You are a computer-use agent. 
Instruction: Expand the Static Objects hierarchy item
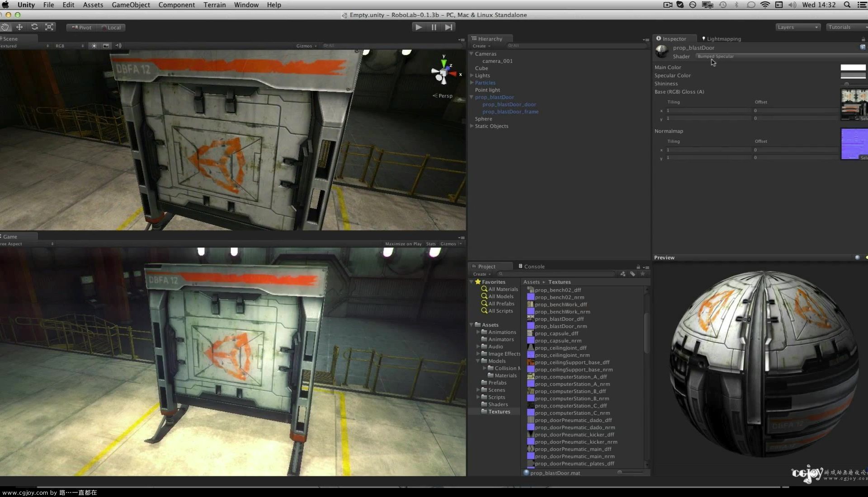click(x=472, y=126)
